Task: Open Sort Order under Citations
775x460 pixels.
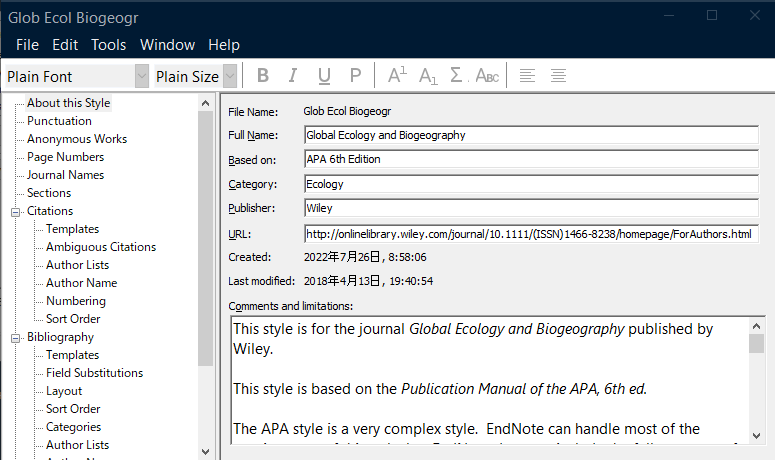Action: [73, 319]
